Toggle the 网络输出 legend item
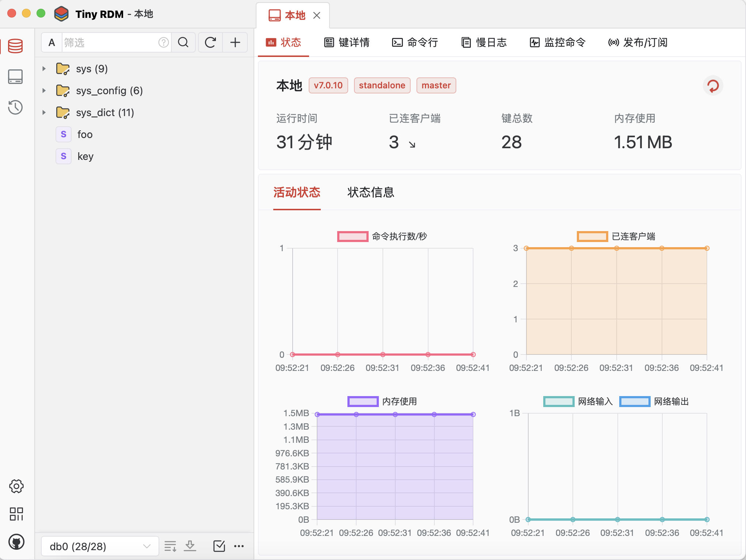 point(654,402)
